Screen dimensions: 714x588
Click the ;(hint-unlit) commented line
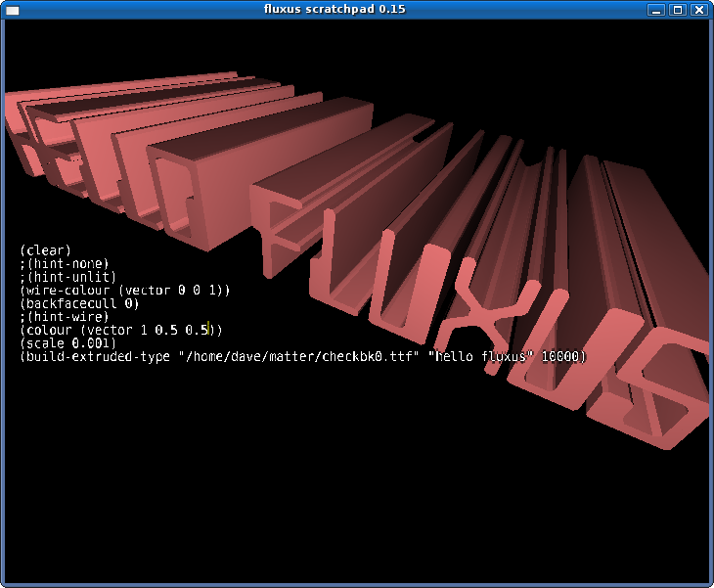(x=67, y=277)
